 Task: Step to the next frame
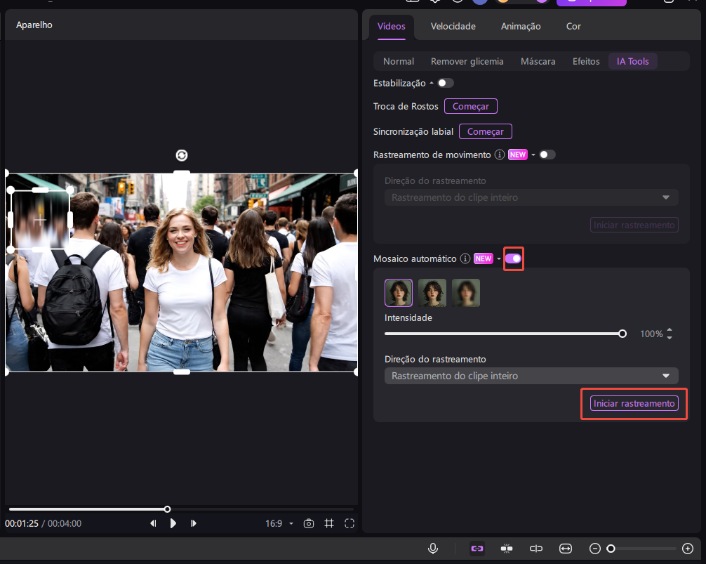coord(193,523)
